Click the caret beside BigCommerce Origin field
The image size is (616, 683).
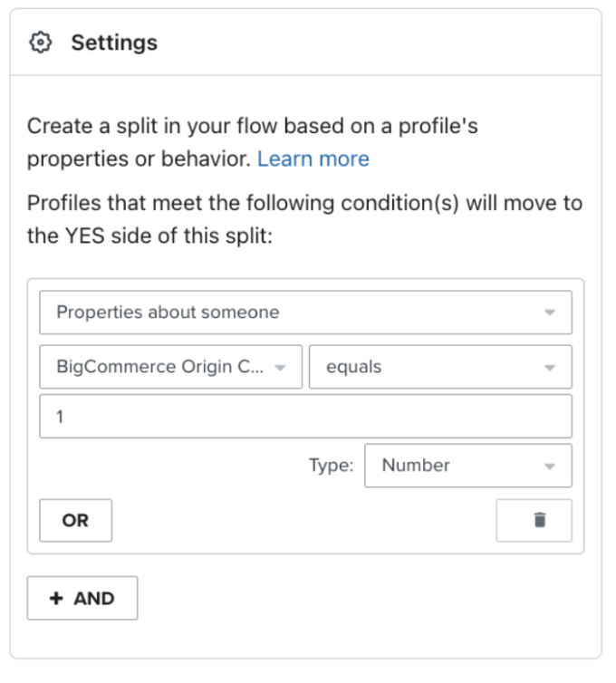click(280, 367)
